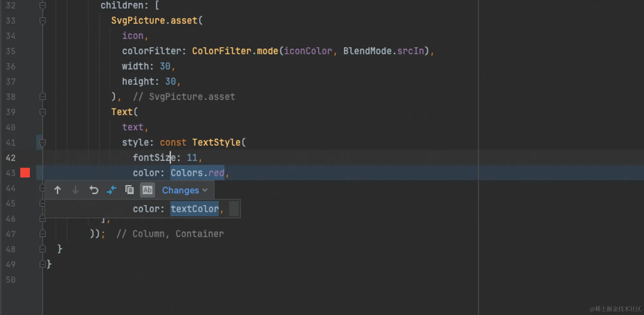Toggle code folding at line 33

[42, 20]
